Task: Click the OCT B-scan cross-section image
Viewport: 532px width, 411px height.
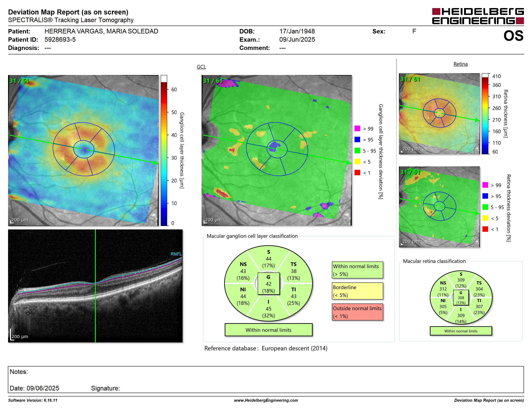Action: tap(95, 286)
